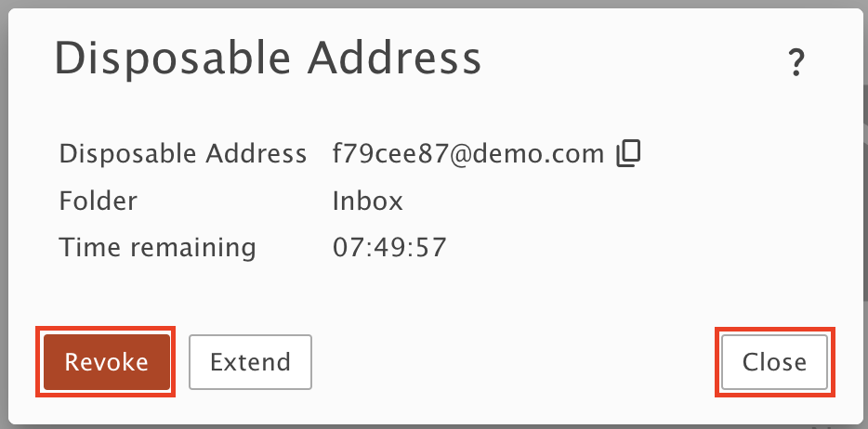Image resolution: width=868 pixels, height=429 pixels.
Task: Select the Inbox folder value
Action: click(x=368, y=201)
